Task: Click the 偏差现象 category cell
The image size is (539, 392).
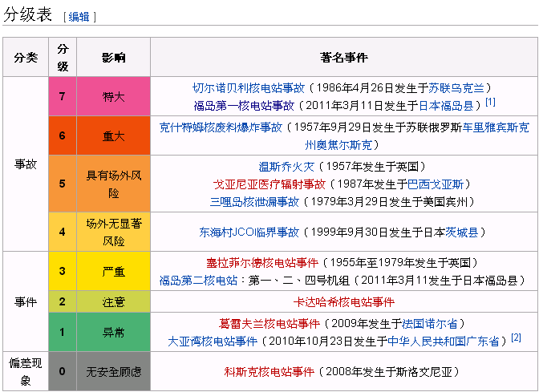Action: click(x=26, y=371)
